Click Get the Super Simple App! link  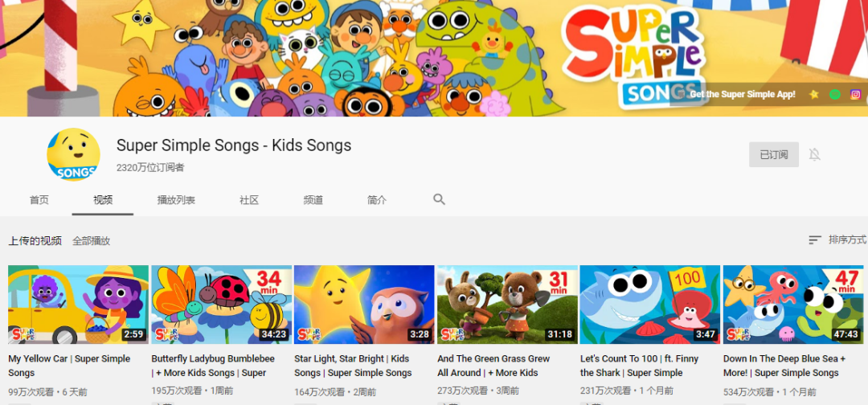pos(743,94)
